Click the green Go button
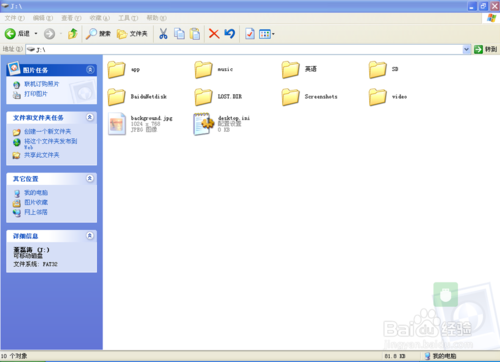This screenshot has width=500, height=362. tap(486, 49)
